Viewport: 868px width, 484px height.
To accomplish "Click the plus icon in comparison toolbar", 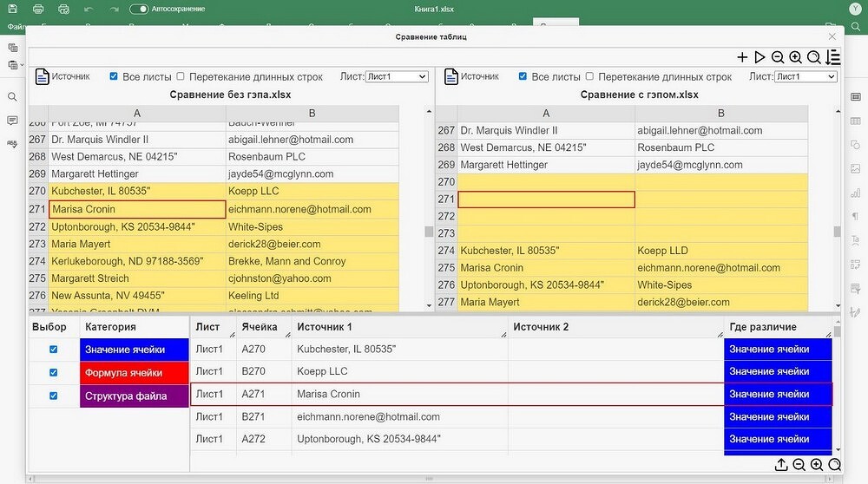I will (742, 57).
